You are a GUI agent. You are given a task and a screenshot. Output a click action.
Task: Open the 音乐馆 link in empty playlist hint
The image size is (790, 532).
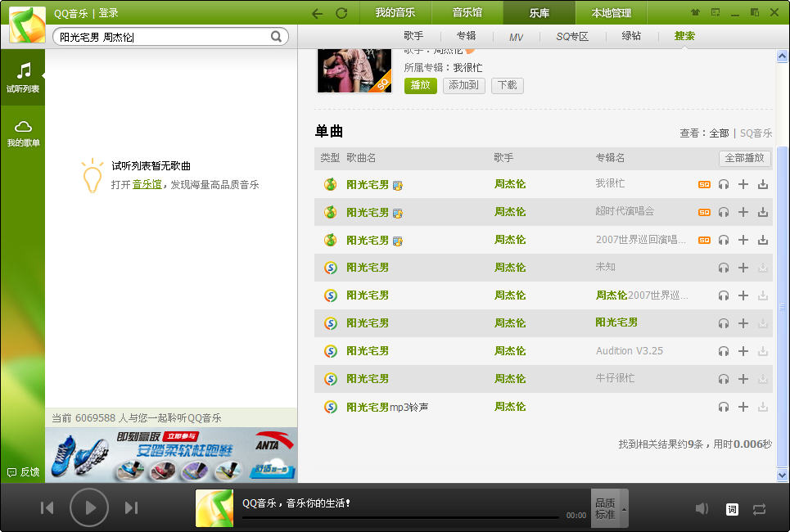(147, 185)
